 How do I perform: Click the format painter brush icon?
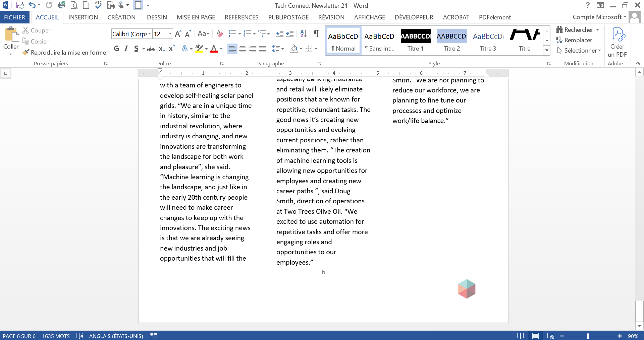pos(26,52)
